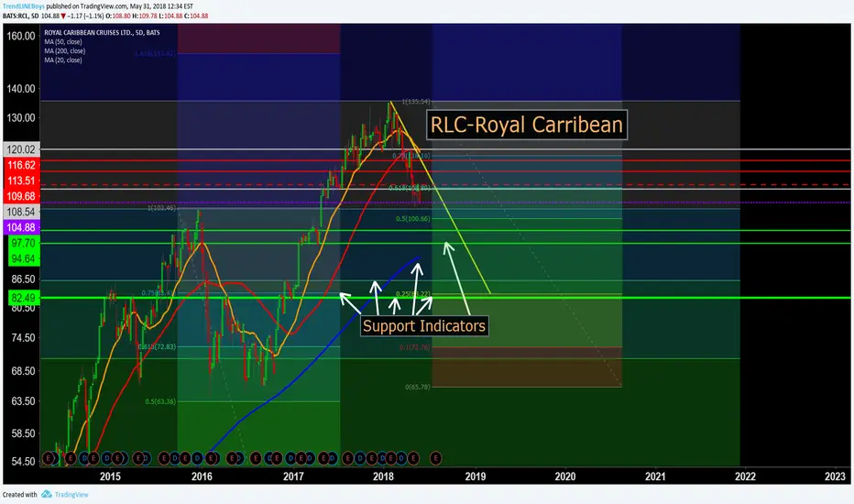Click the 0.5(63.36) Fibonacci label
The width and height of the screenshot is (854, 504).
click(160, 401)
